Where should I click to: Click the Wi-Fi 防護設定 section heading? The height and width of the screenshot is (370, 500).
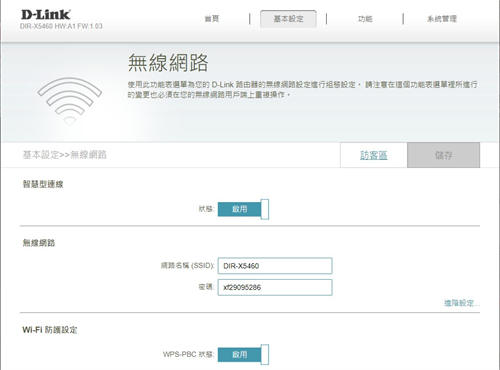pyautogui.click(x=50, y=330)
